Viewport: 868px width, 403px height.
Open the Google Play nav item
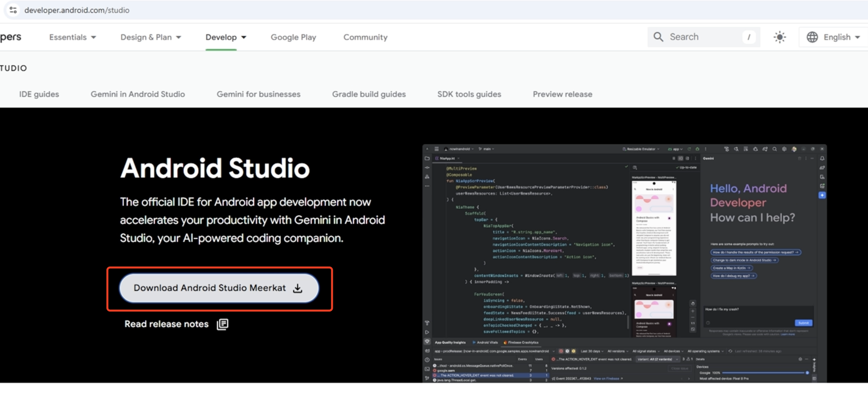pos(293,37)
